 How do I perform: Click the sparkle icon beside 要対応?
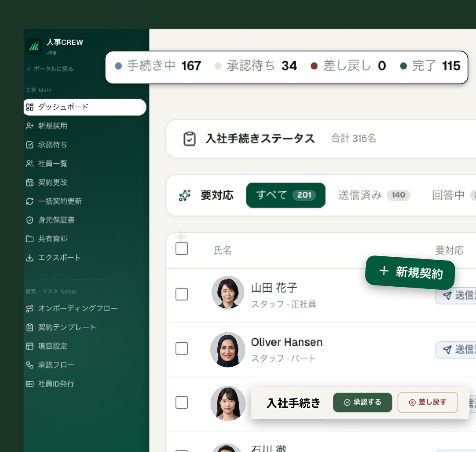185,195
